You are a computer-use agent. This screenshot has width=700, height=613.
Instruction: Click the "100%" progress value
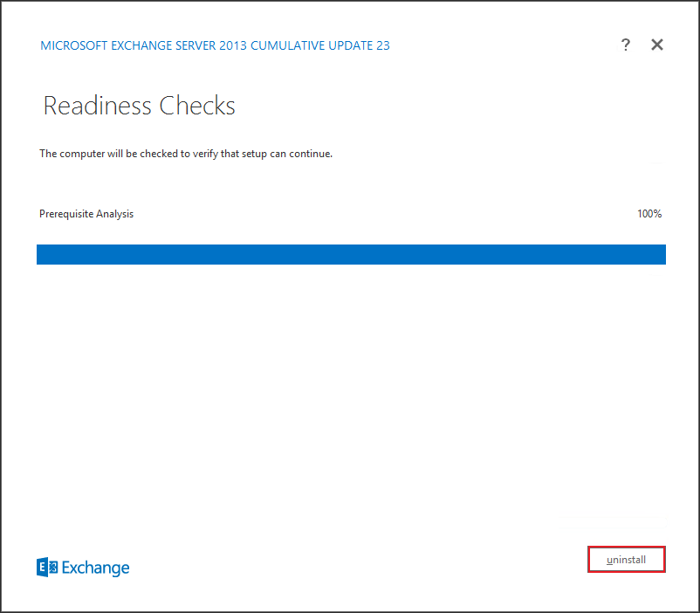(649, 214)
